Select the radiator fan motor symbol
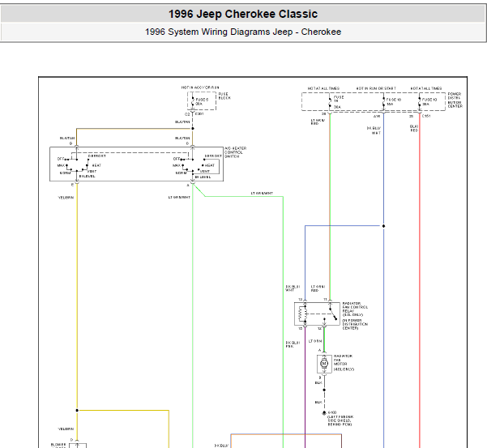The width and height of the screenshot is (487, 448). pyautogui.click(x=324, y=364)
